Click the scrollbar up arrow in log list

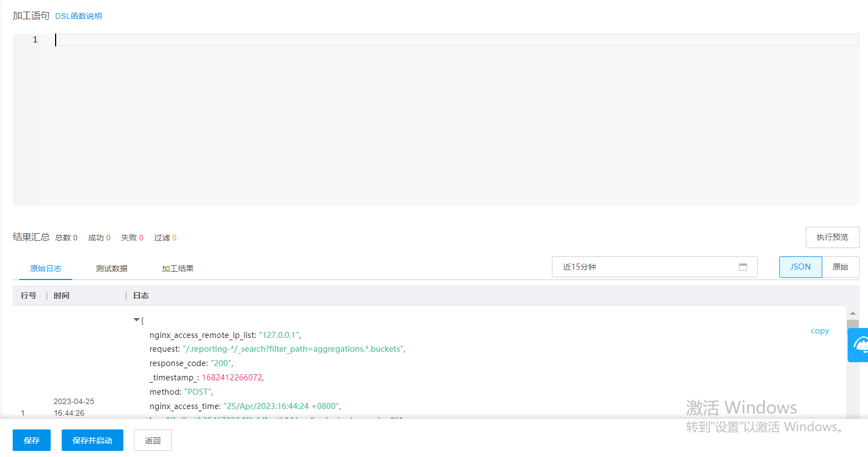click(853, 313)
